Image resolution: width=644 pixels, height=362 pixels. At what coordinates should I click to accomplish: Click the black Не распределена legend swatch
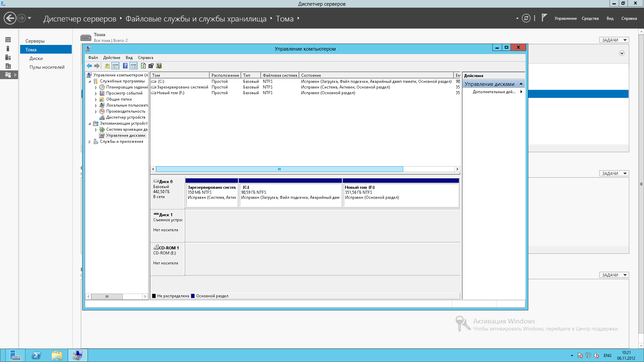[154, 296]
